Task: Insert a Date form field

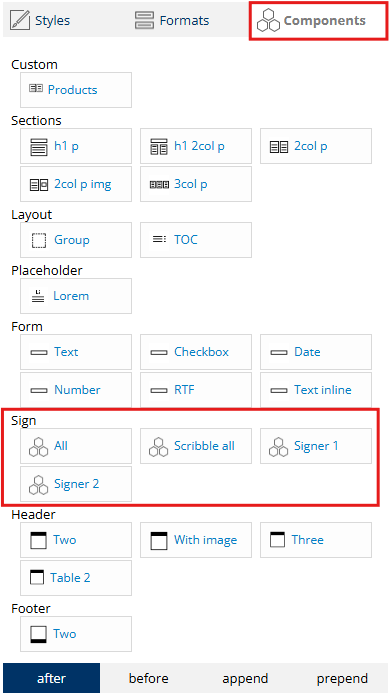Action: pos(316,352)
